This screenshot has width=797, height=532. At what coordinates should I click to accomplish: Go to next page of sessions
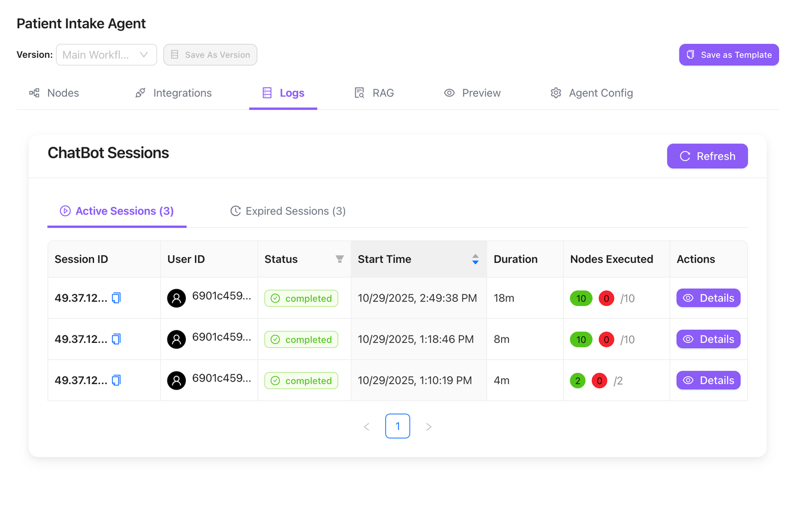tap(428, 426)
